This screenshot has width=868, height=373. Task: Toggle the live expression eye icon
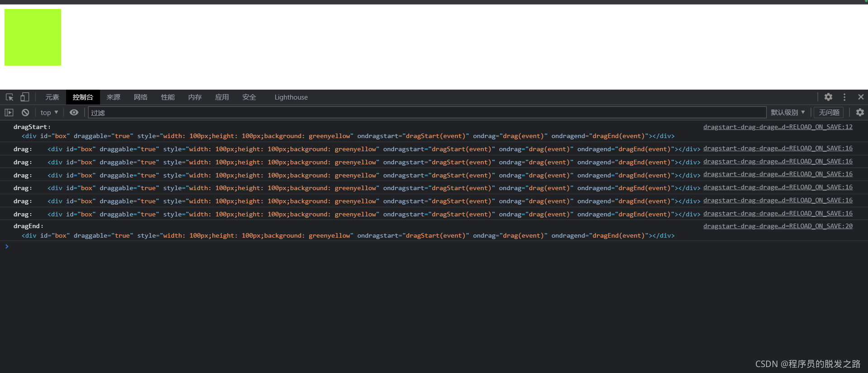[74, 112]
